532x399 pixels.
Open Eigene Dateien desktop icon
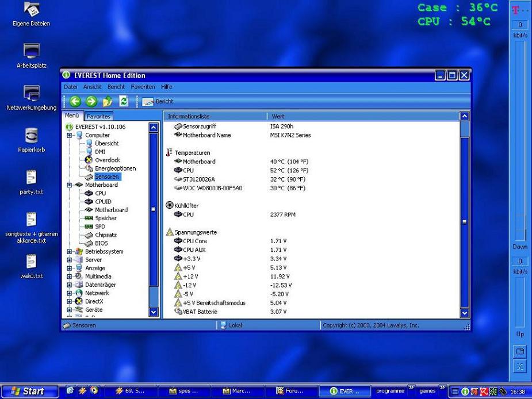(31, 14)
